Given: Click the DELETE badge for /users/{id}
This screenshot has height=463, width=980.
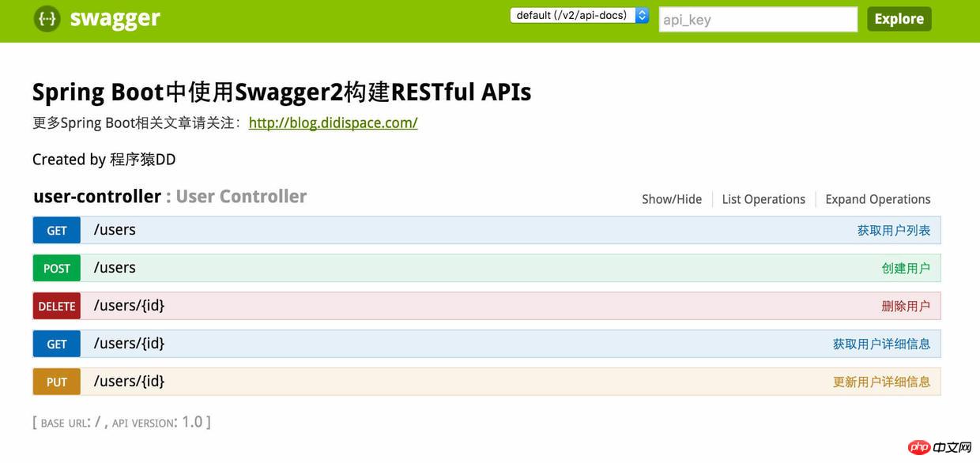Looking at the screenshot, I should pos(57,307).
